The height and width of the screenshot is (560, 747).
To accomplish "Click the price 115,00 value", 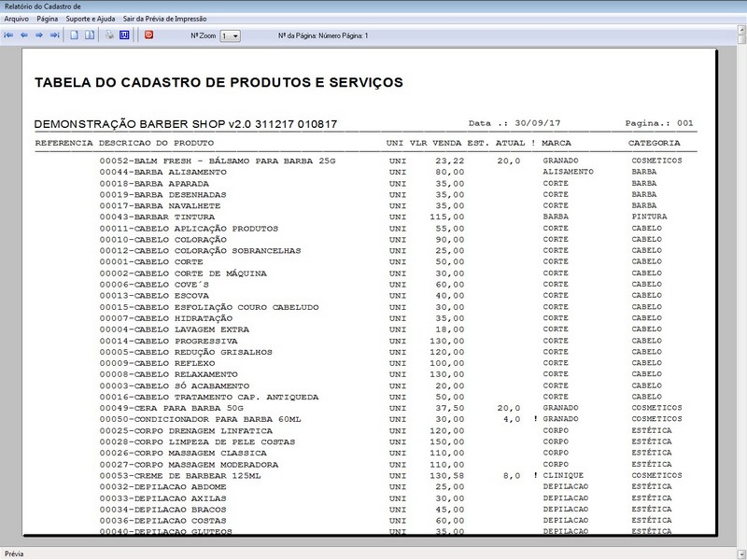I will tap(447, 217).
